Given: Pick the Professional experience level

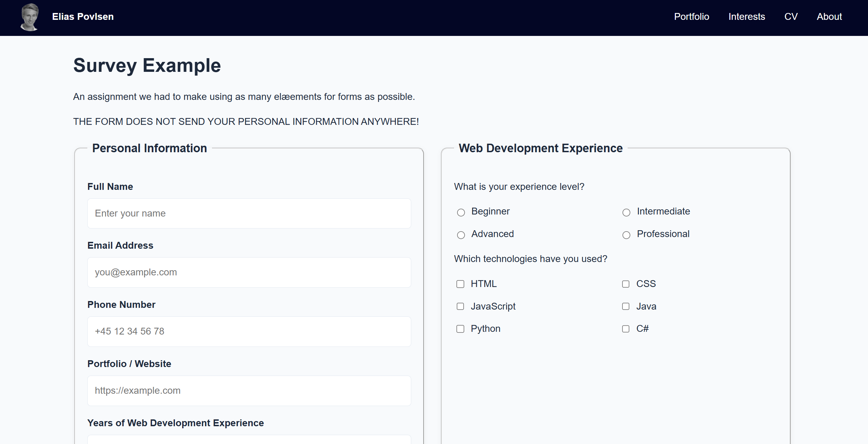Looking at the screenshot, I should click(626, 235).
